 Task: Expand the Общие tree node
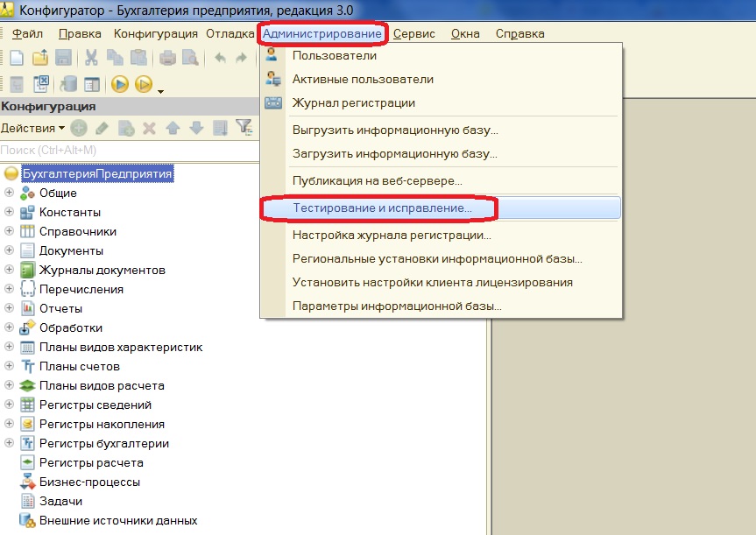point(9,193)
